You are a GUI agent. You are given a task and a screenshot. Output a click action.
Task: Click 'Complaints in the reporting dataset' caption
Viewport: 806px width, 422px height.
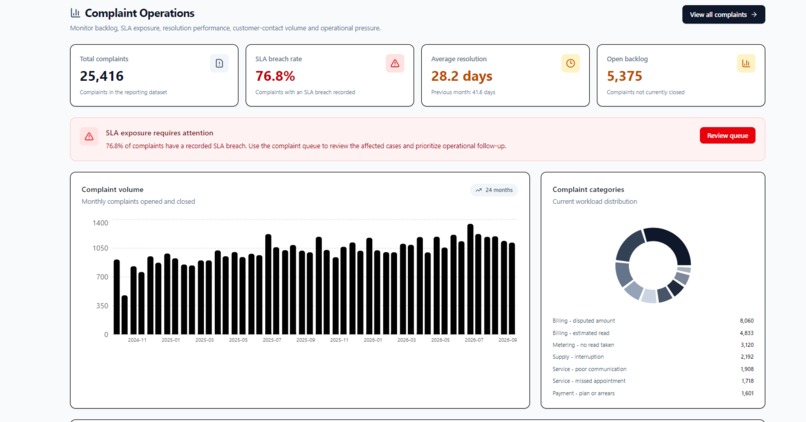point(123,93)
